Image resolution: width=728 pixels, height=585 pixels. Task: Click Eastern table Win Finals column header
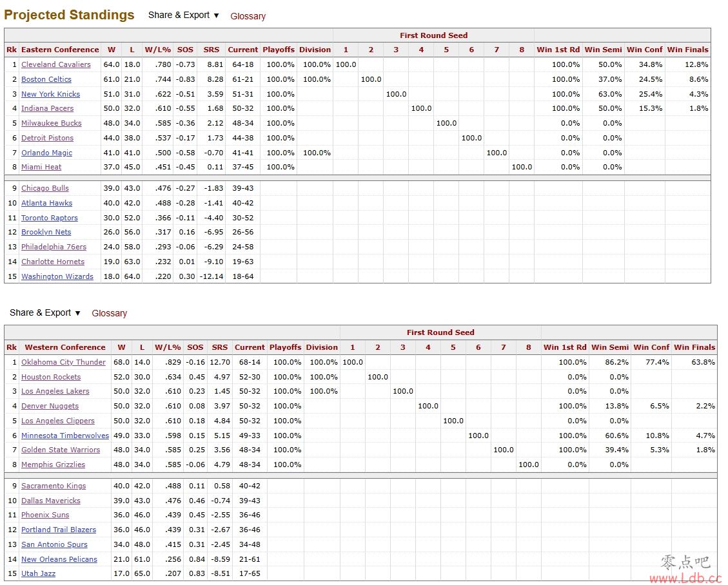[x=687, y=50]
